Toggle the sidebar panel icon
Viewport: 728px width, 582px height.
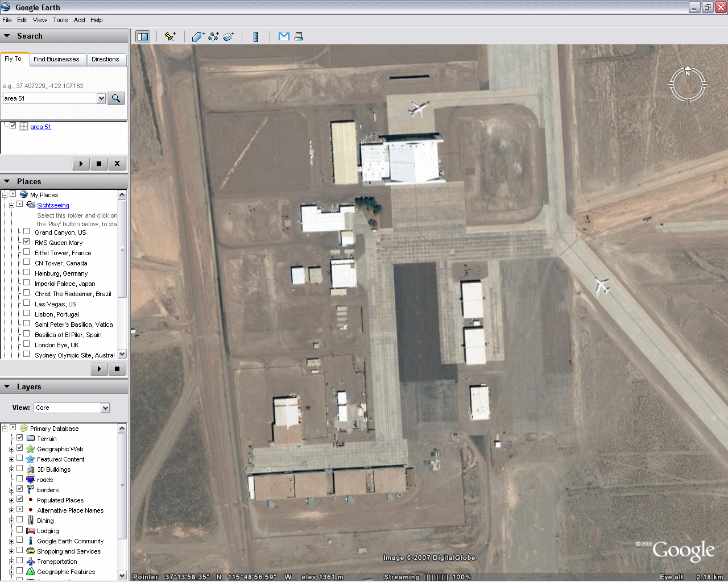[143, 36]
